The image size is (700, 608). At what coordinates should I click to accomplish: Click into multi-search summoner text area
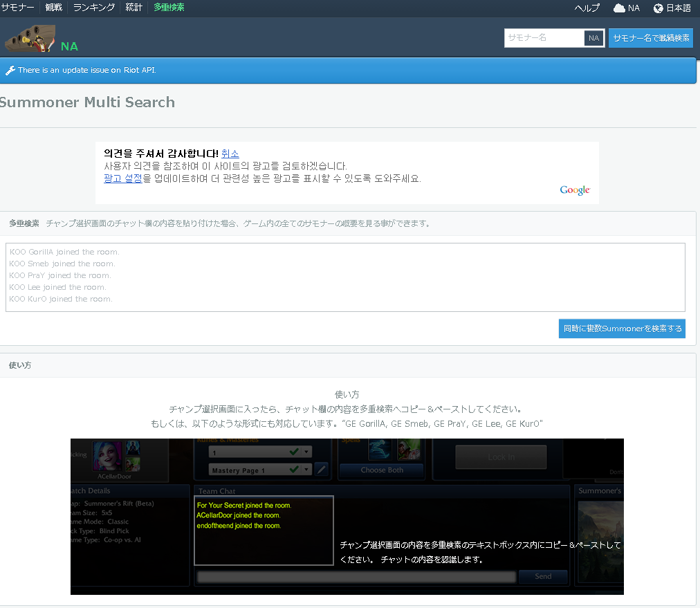(345, 277)
